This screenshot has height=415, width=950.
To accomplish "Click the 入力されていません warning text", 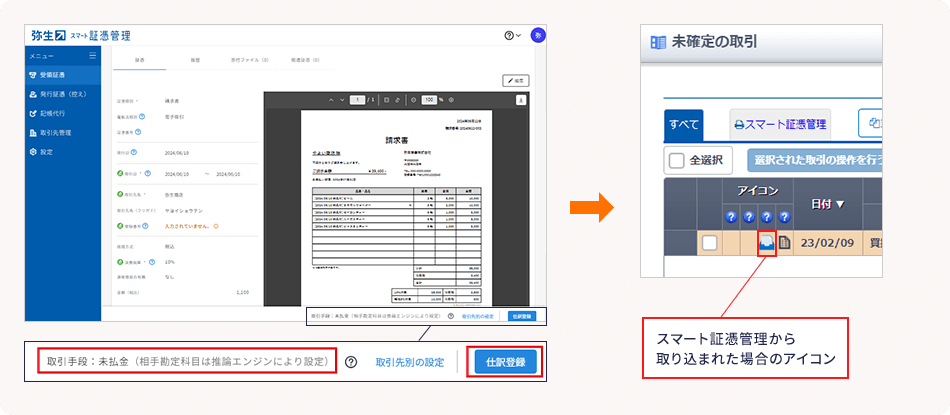I will pyautogui.click(x=187, y=226).
